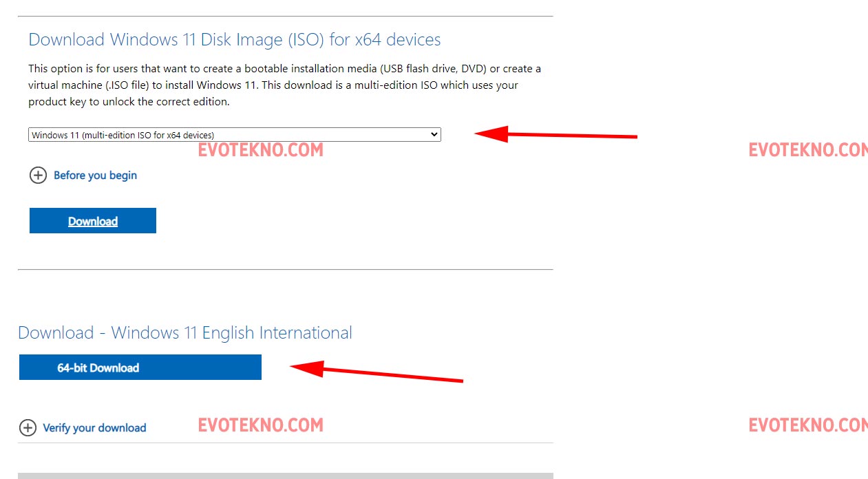
Task: Click the EVOTEKNO.COM watermark beside Verify your download
Action: point(260,425)
